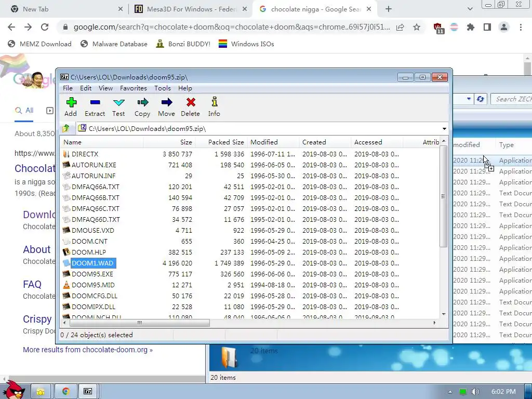This screenshot has height=399, width=532.
Task: Click the scroll-down arrow in the file list
Action: (444, 314)
